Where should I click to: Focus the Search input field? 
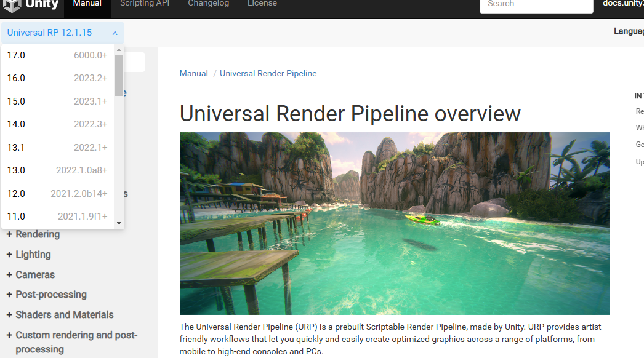point(536,5)
